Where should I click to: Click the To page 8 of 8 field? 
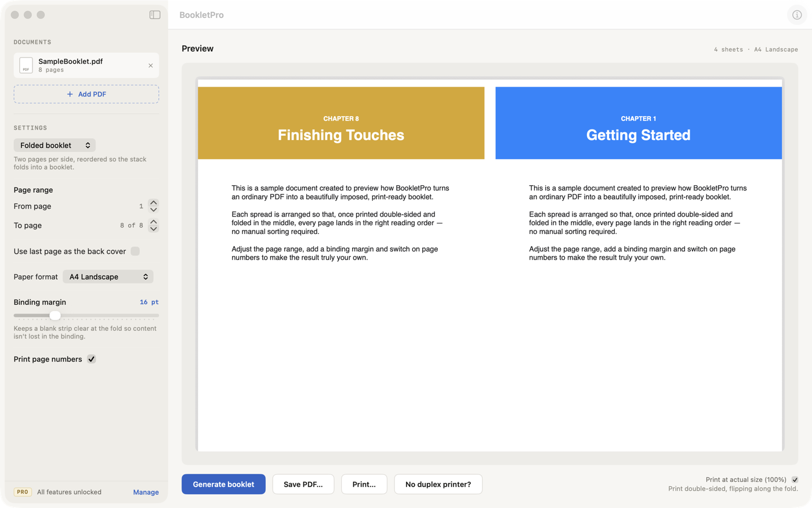click(131, 225)
